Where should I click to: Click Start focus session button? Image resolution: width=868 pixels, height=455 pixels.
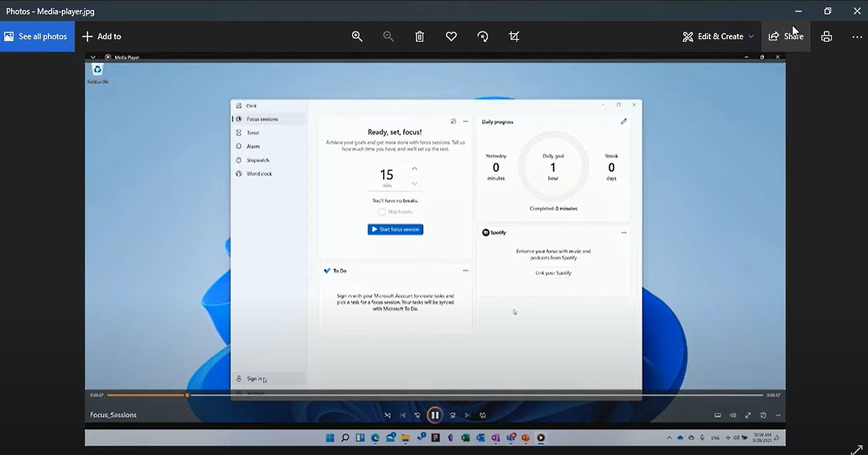pyautogui.click(x=395, y=229)
